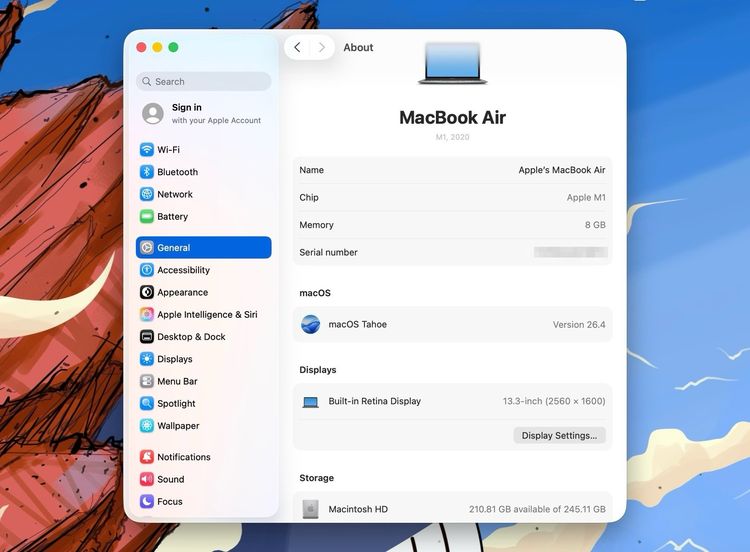Open Wi-Fi settings icon in sidebar
The image size is (750, 552).
(147, 150)
